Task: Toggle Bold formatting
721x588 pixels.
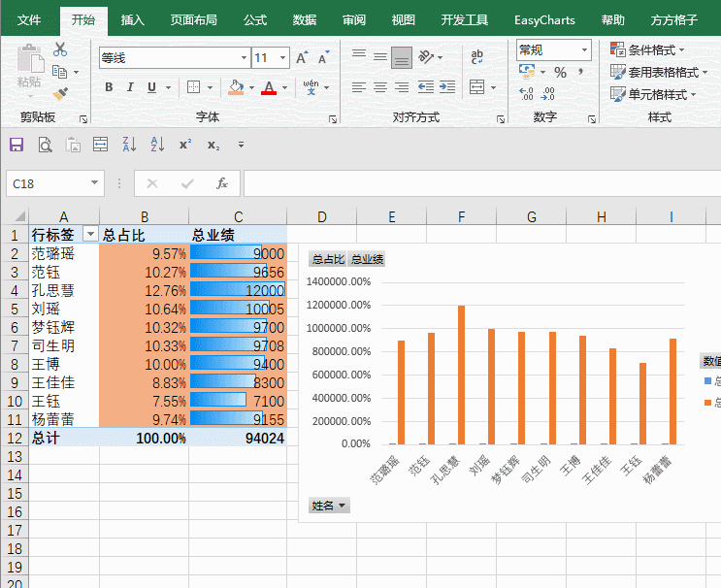Action: (109, 87)
